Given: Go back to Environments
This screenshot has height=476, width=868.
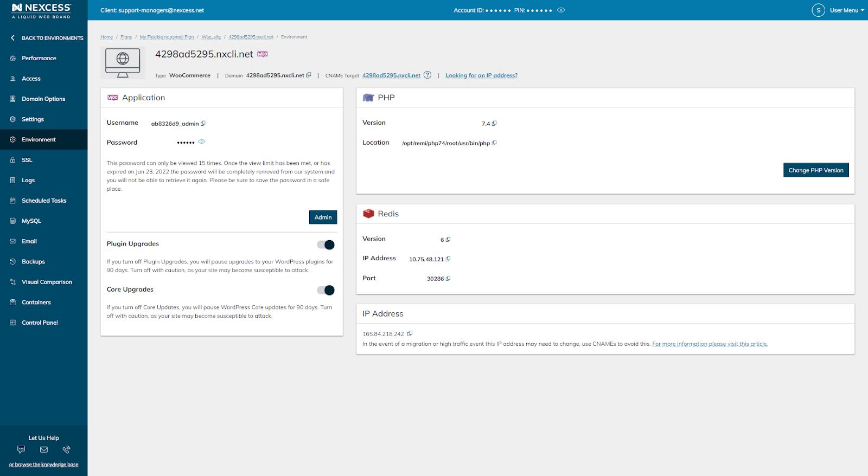Looking at the screenshot, I should coord(47,38).
